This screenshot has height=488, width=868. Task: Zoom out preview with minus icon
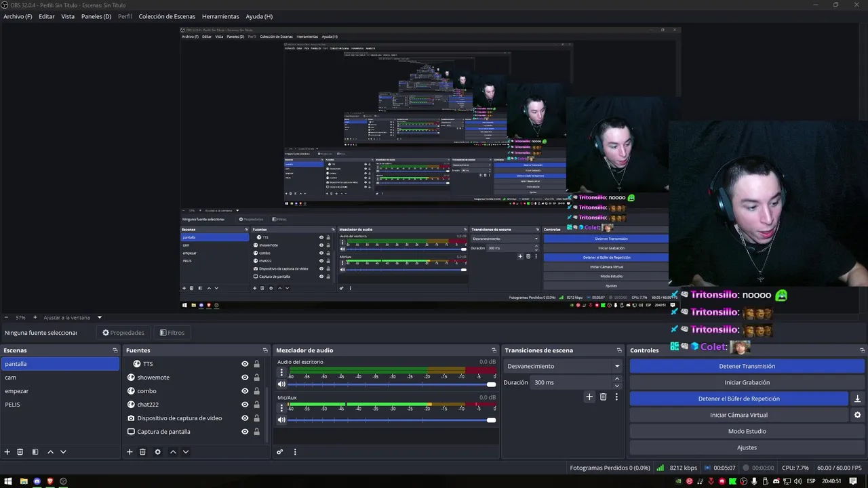tap(6, 317)
